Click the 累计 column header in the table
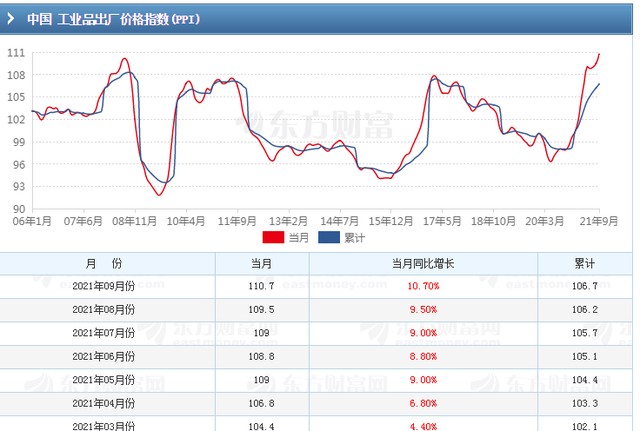 [x=585, y=263]
